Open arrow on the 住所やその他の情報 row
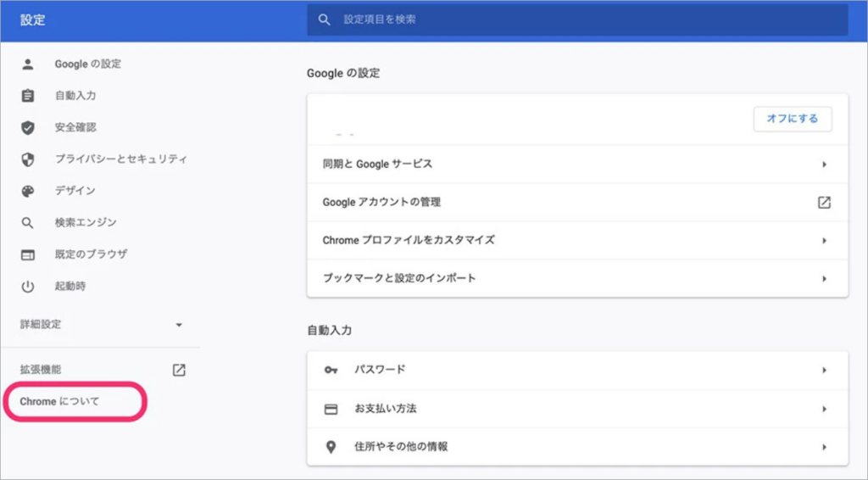This screenshot has height=480, width=868. pyautogui.click(x=824, y=447)
